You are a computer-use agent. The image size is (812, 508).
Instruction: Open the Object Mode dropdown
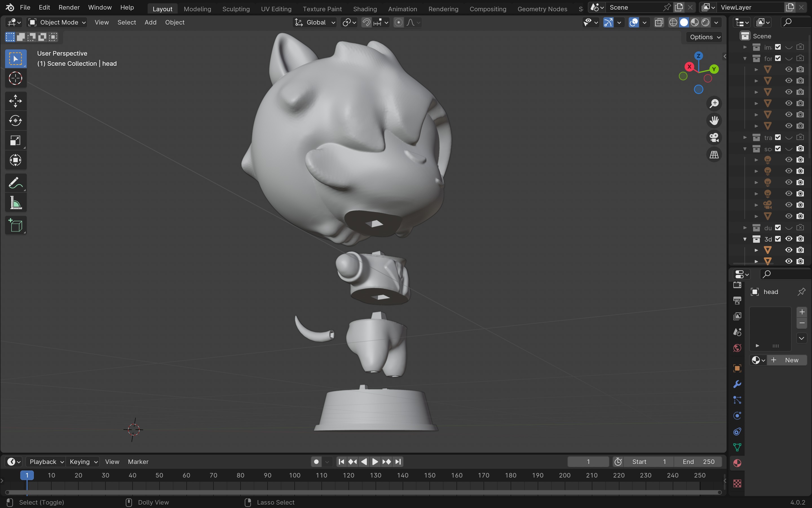(57, 23)
